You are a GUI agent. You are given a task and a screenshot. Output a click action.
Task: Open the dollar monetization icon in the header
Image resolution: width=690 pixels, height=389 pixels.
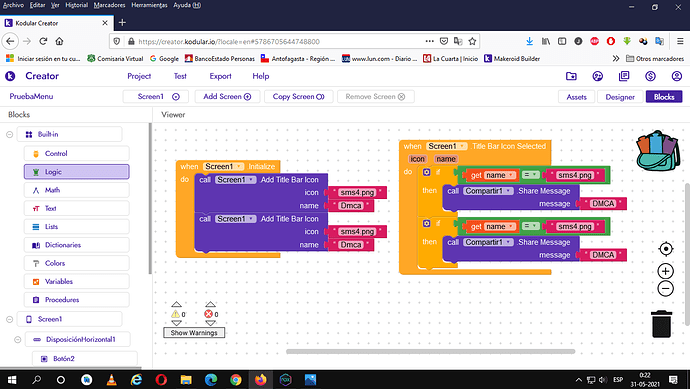point(650,76)
